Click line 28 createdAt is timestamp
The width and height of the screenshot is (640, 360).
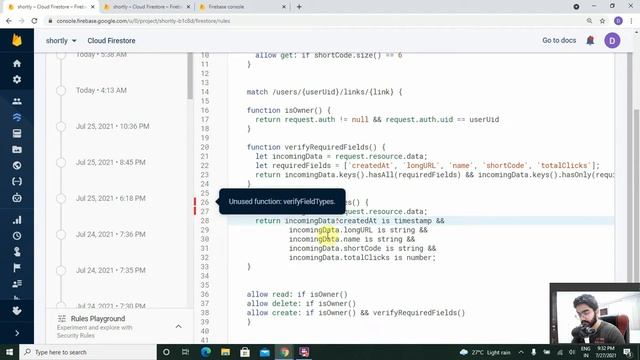click(x=350, y=221)
